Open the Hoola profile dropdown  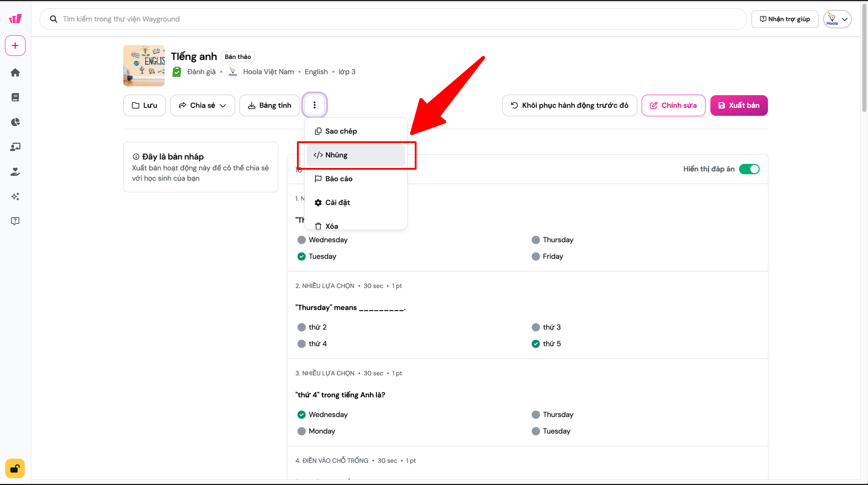(837, 19)
